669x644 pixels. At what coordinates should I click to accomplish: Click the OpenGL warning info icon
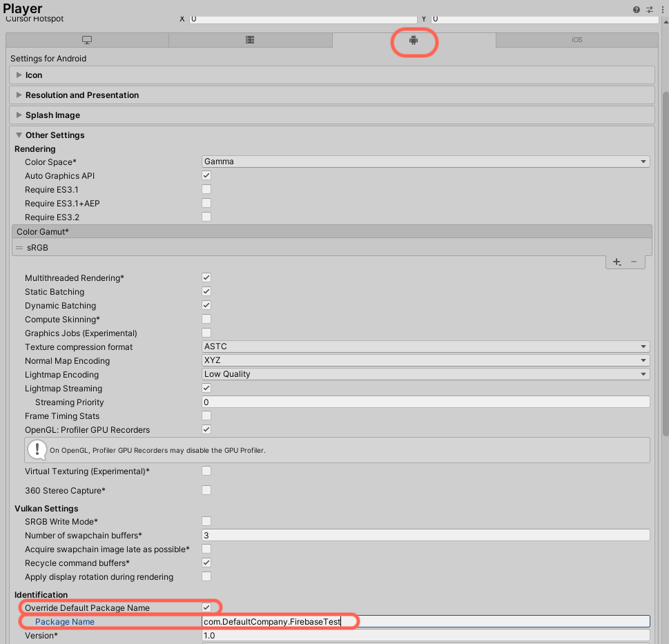click(37, 450)
